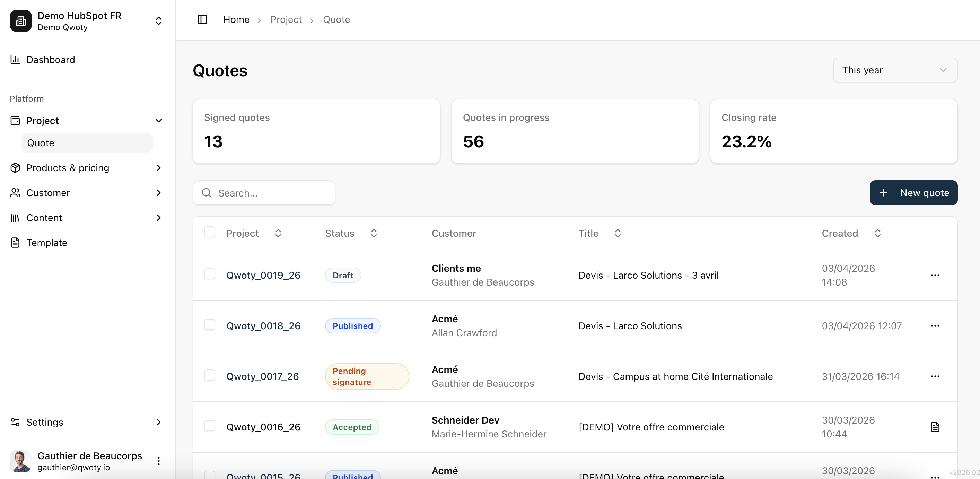Viewport: 980px width, 479px height.
Task: Click the Draft status badge
Action: [343, 275]
